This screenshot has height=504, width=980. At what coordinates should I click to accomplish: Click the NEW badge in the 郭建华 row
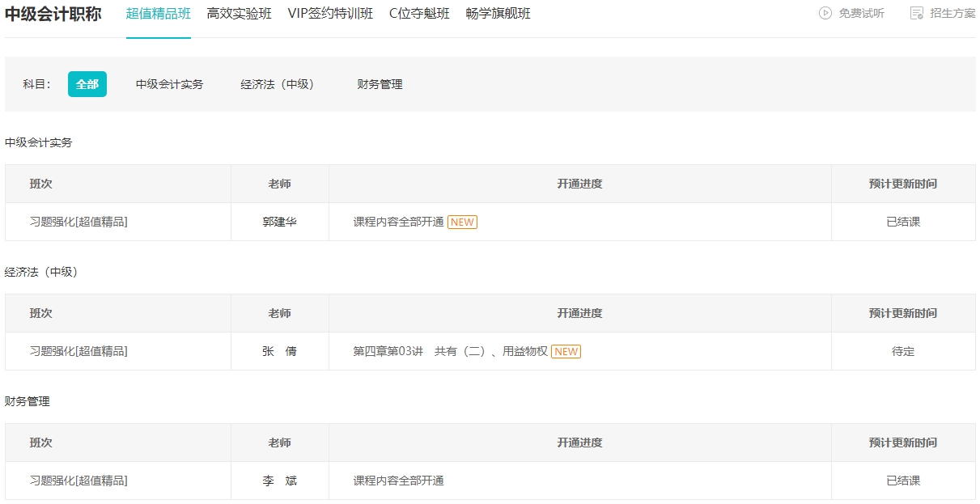(x=462, y=222)
